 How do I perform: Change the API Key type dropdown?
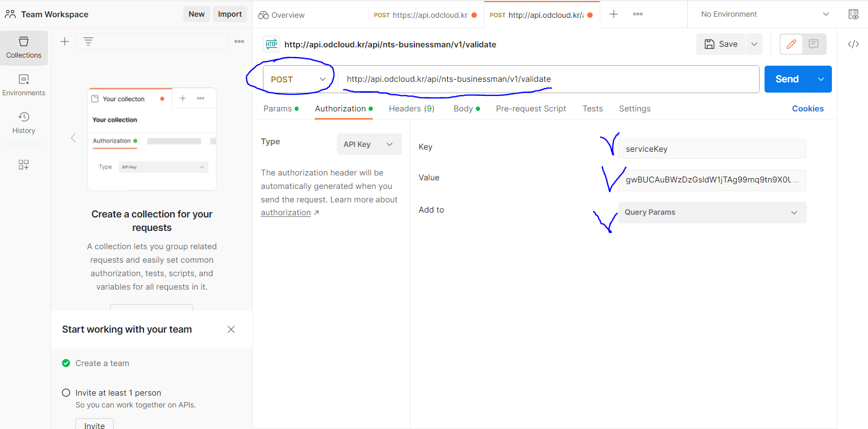point(369,144)
